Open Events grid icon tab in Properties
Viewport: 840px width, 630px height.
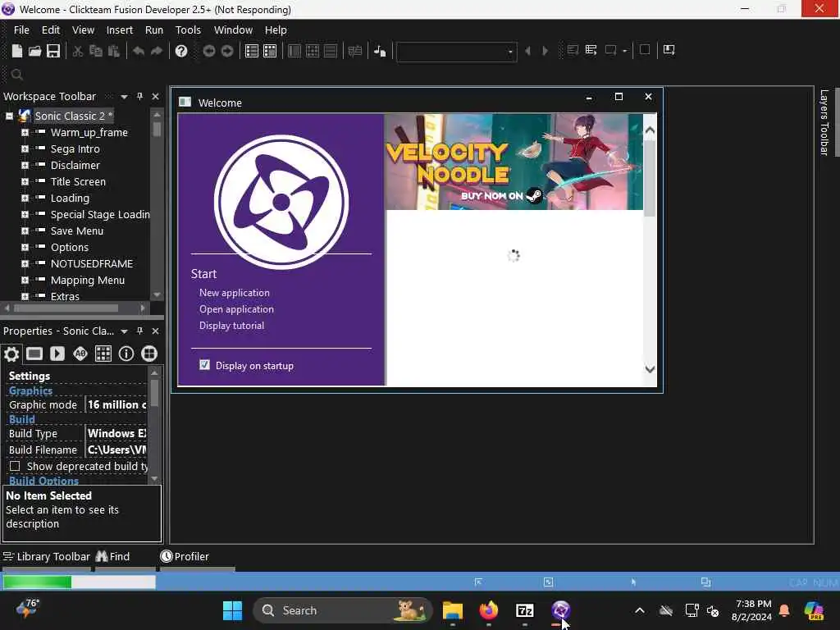(x=103, y=354)
